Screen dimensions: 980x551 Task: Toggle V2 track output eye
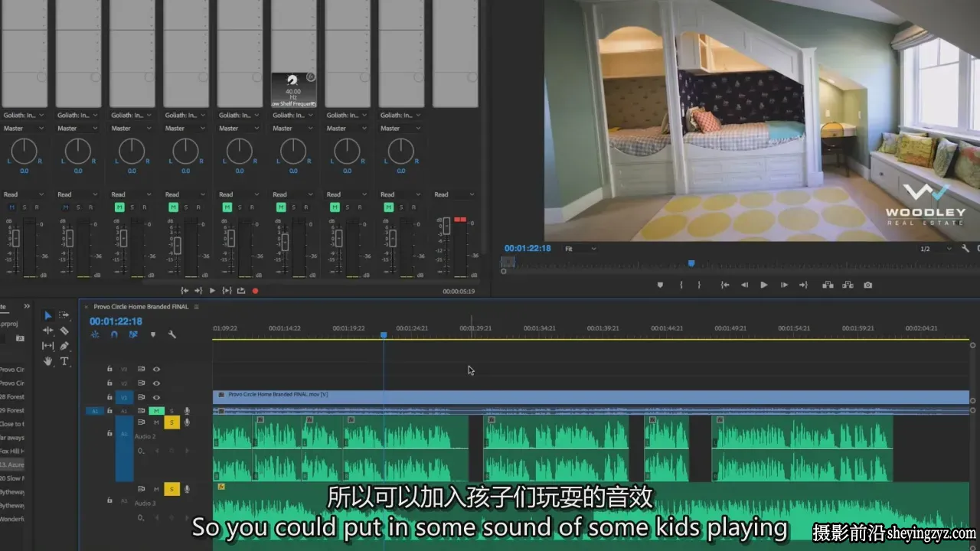156,383
